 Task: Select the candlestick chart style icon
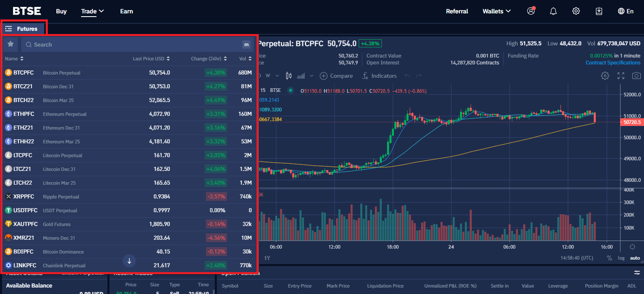tap(289, 76)
